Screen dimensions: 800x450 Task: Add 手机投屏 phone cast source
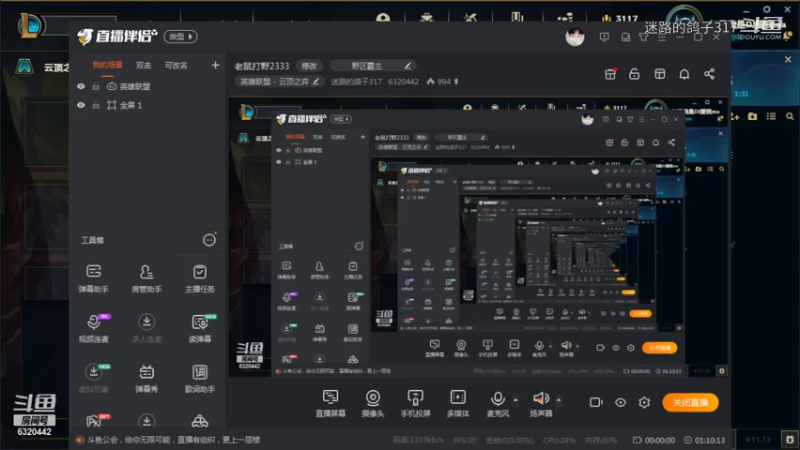[415, 404]
